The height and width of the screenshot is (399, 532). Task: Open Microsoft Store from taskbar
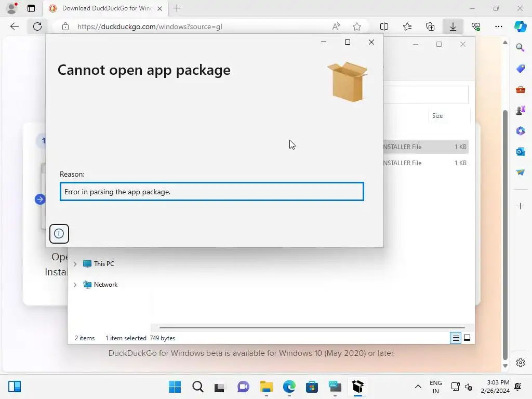click(x=312, y=387)
